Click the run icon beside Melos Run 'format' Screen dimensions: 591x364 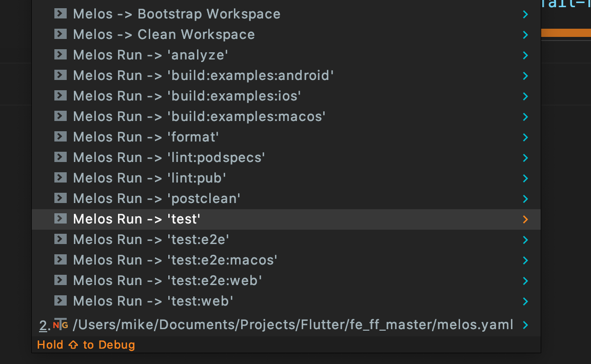pos(61,136)
